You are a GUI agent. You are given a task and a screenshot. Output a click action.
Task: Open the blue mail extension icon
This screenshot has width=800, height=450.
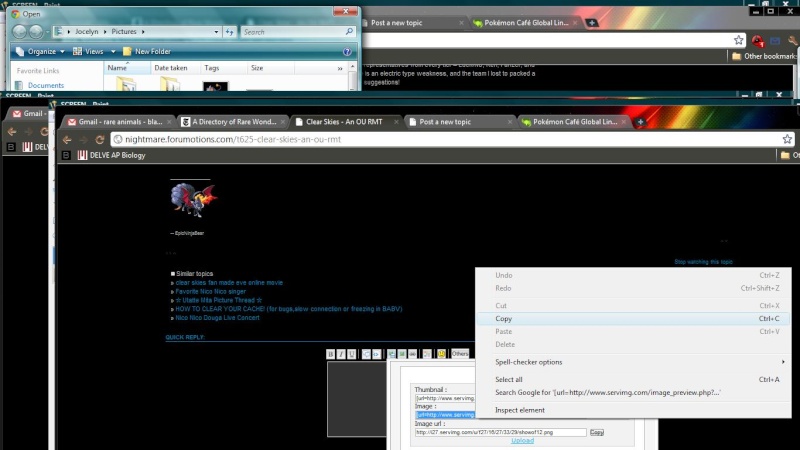[775, 41]
